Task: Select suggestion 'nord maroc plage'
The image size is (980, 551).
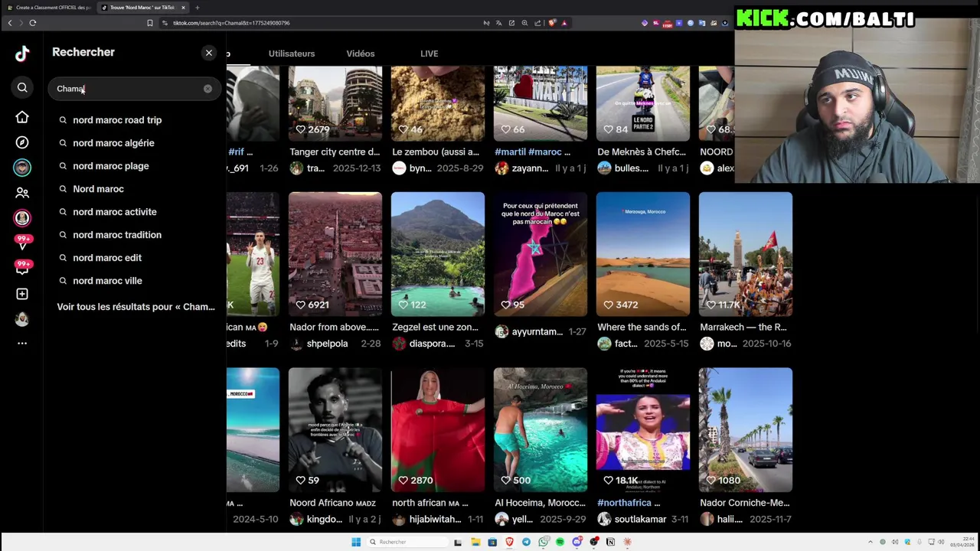Action: (111, 166)
